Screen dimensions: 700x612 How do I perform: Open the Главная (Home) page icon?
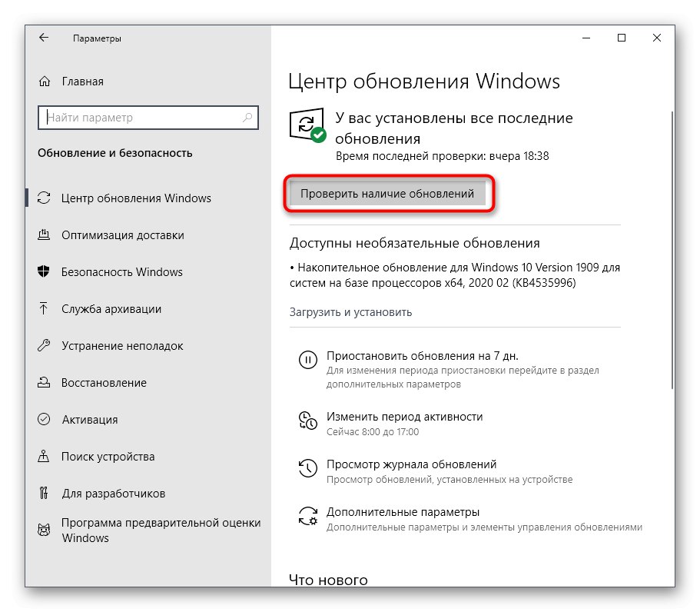pyautogui.click(x=44, y=81)
